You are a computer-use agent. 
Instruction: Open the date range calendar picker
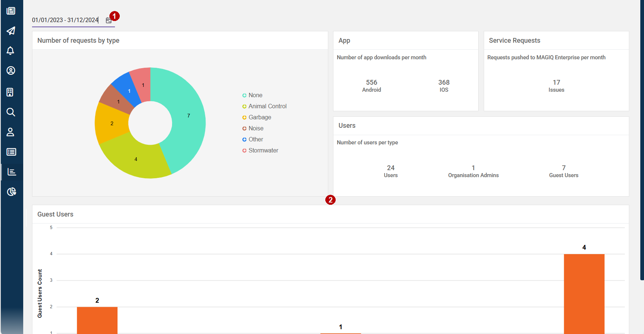pyautogui.click(x=109, y=20)
